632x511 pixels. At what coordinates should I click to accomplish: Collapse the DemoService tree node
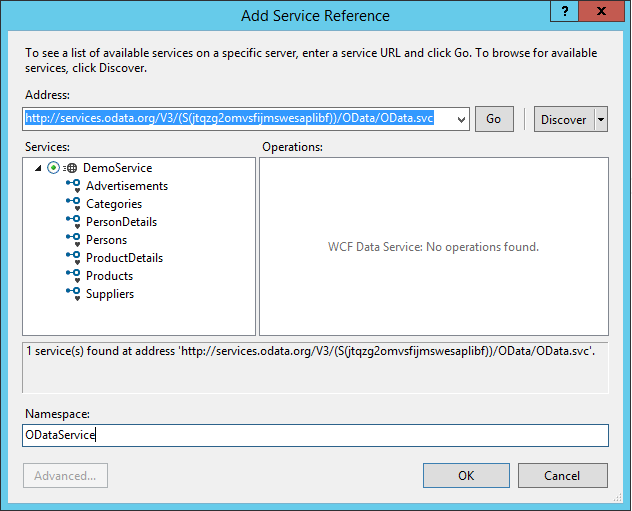click(38, 168)
